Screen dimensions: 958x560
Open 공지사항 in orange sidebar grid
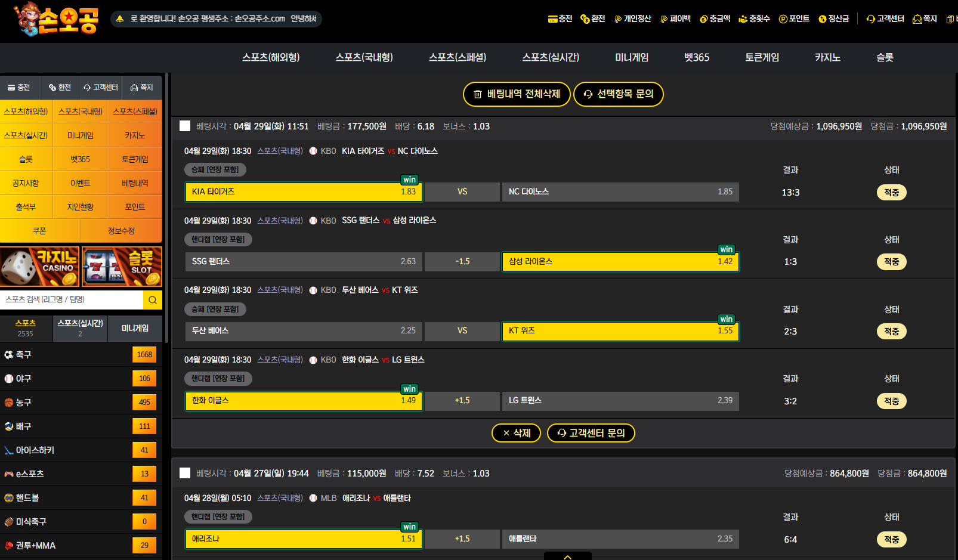(26, 183)
